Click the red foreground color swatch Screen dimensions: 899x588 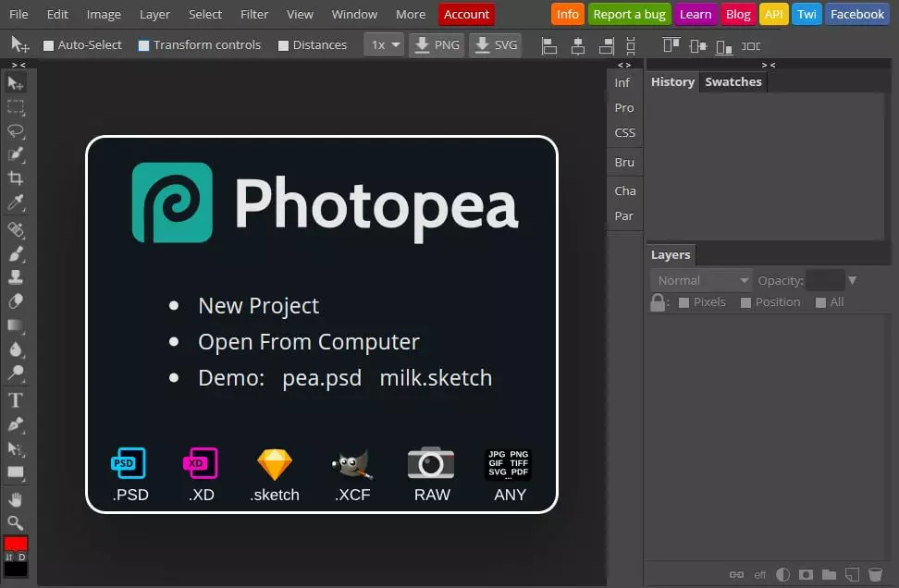pyautogui.click(x=16, y=543)
